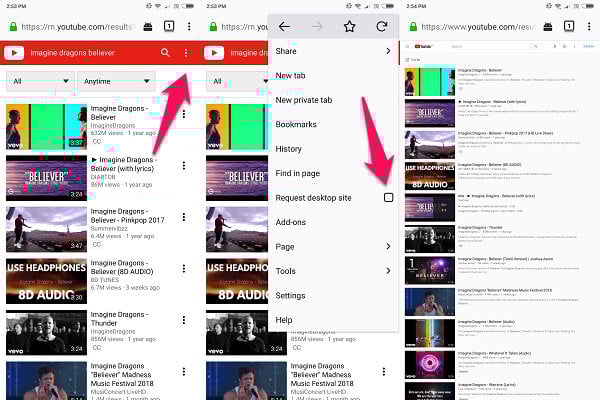Tap green padlock beside m.youtube.com/results on mobile results screen

tap(13, 26)
